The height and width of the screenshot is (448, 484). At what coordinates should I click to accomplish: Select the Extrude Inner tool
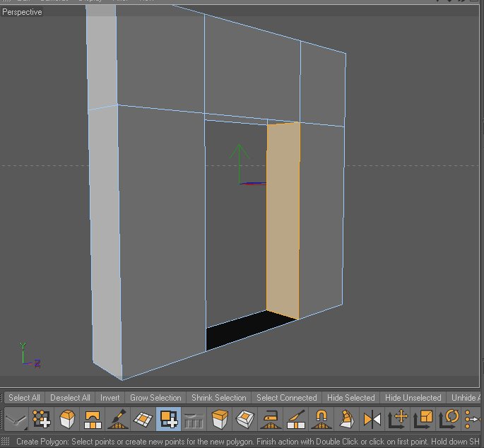coord(244,419)
